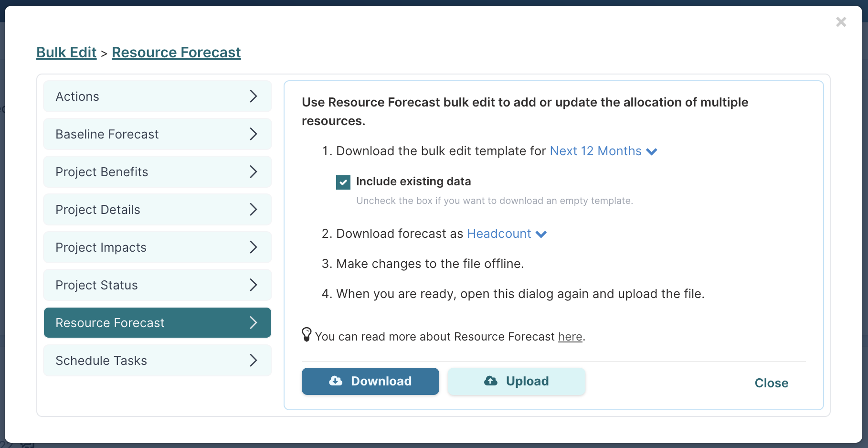Click the cloud icon on Download button
Image resolution: width=868 pixels, height=448 pixels.
[x=336, y=381]
